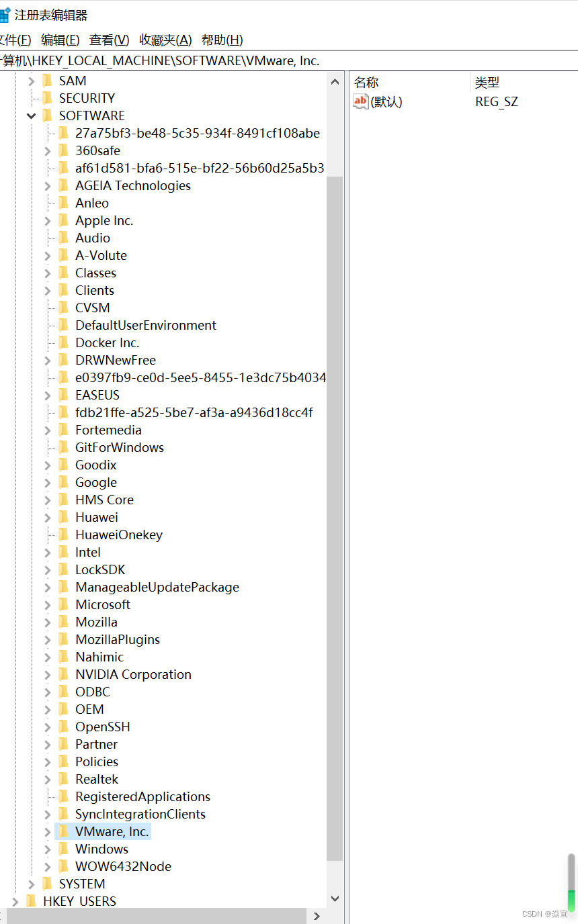Click the folder icon beside SAM

pyautogui.click(x=47, y=81)
